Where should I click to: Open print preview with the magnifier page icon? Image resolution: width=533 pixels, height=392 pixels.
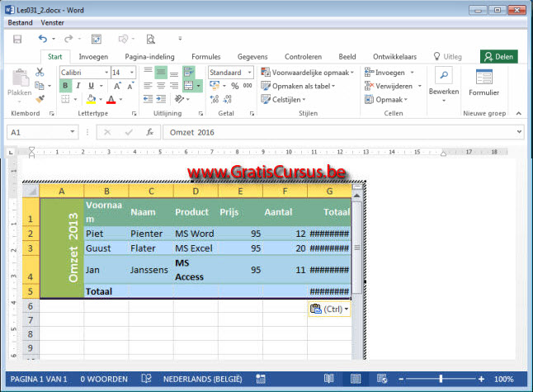[151, 39]
